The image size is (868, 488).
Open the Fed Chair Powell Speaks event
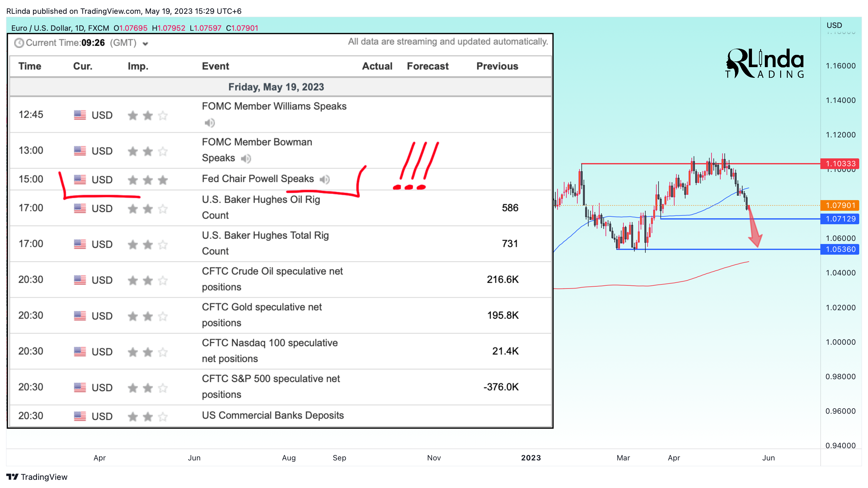point(258,179)
